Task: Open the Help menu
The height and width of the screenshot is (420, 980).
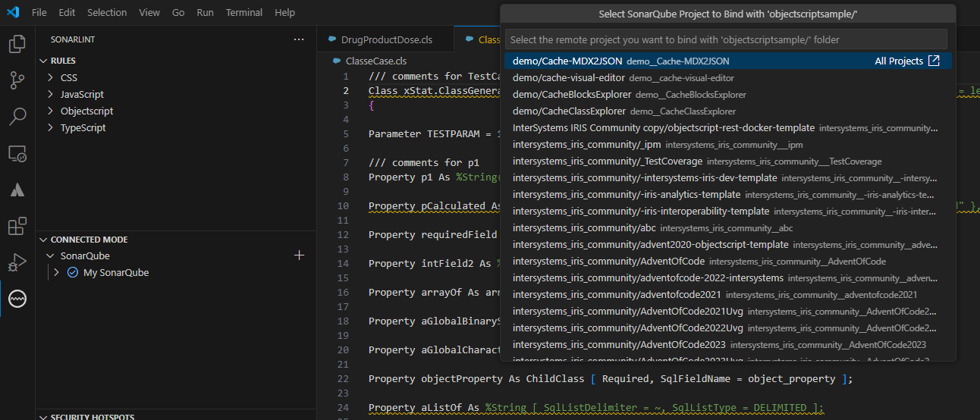Action: (285, 12)
